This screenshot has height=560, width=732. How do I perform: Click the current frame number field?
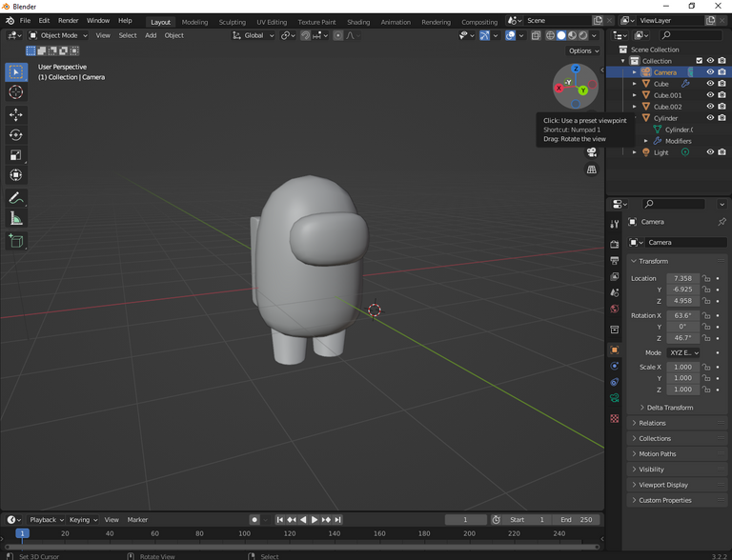point(465,519)
